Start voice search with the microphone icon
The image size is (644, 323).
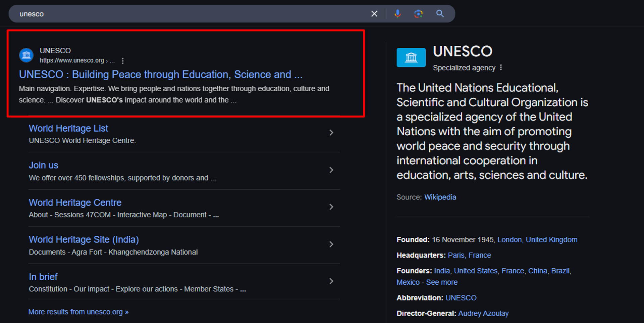[397, 14]
